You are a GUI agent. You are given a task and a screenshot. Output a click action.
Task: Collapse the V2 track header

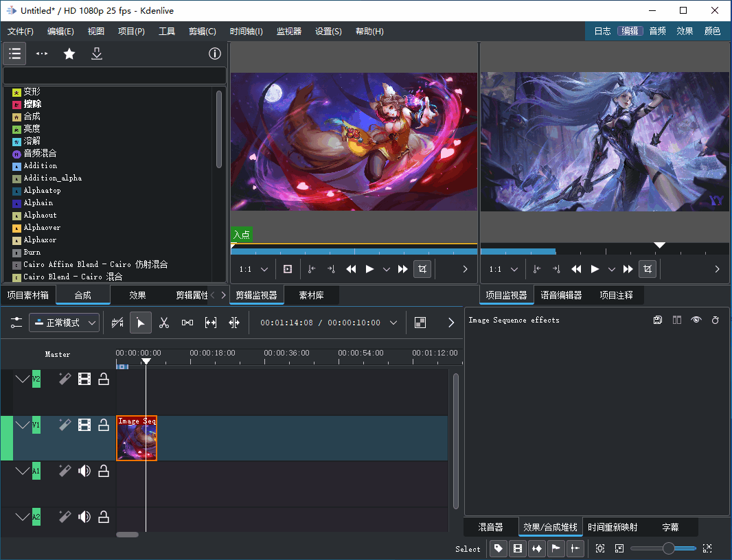click(x=23, y=378)
